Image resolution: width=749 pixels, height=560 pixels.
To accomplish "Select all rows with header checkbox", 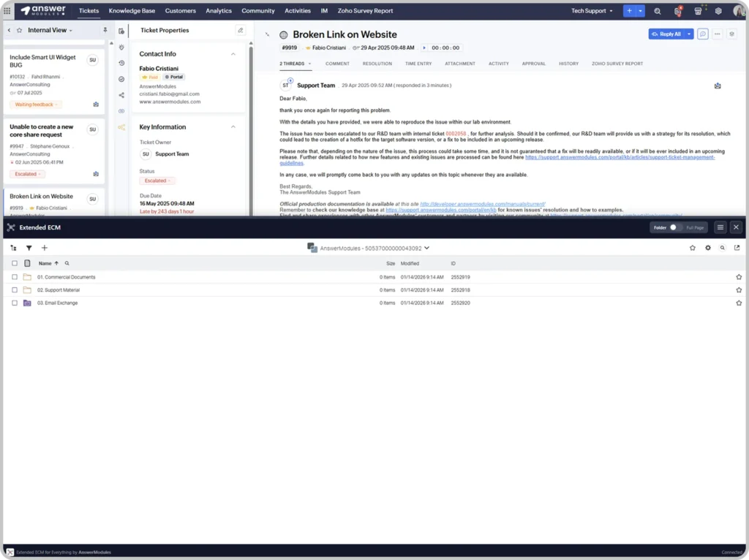I will click(15, 263).
